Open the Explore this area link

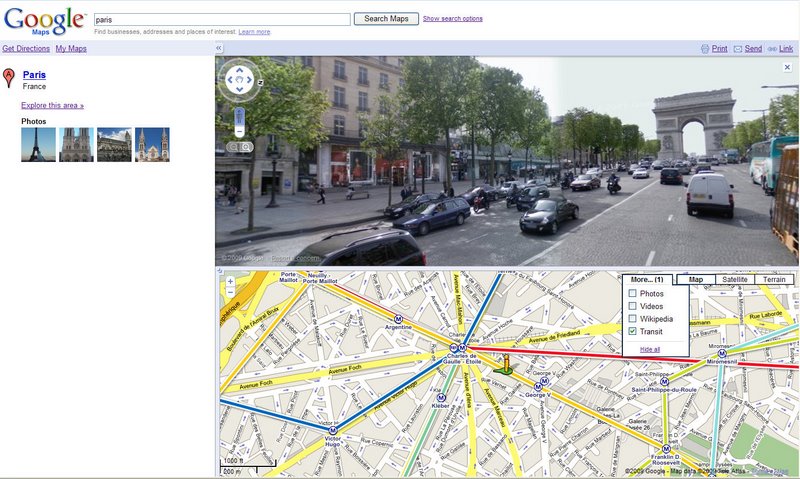coord(52,105)
